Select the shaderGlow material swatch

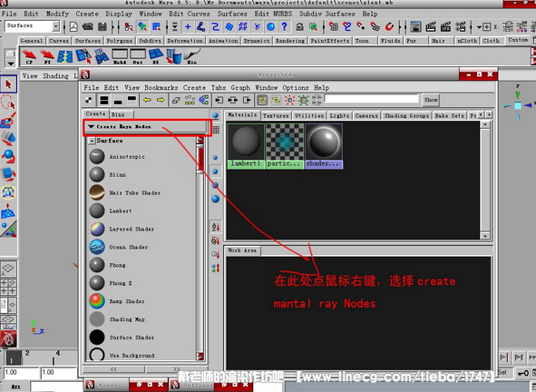point(324,146)
